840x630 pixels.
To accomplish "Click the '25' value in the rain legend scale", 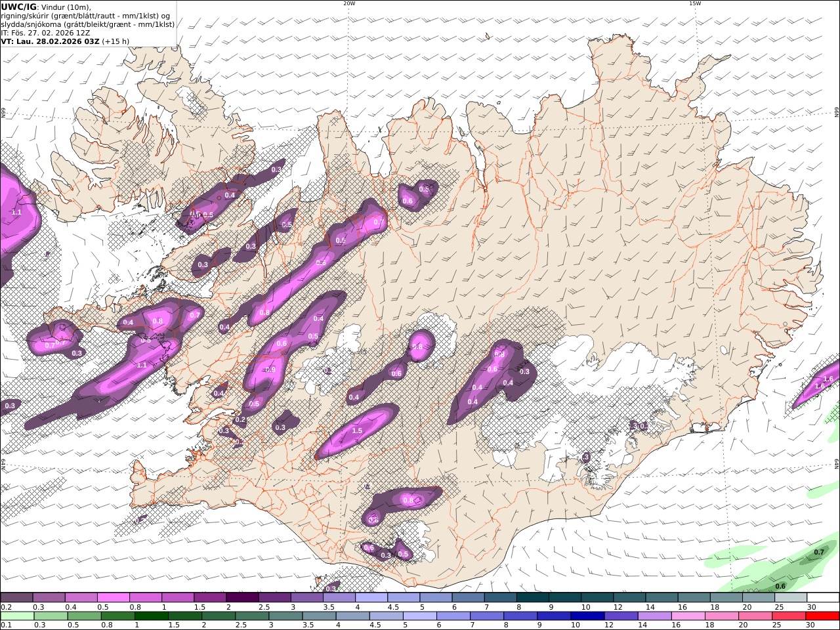I will pyautogui.click(x=776, y=625).
